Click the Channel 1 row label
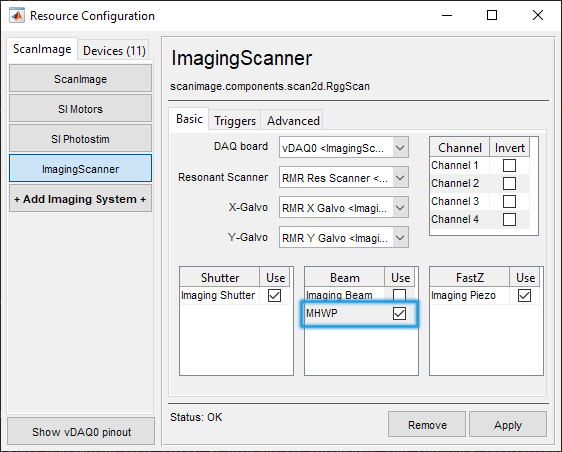562x452 pixels. click(454, 165)
